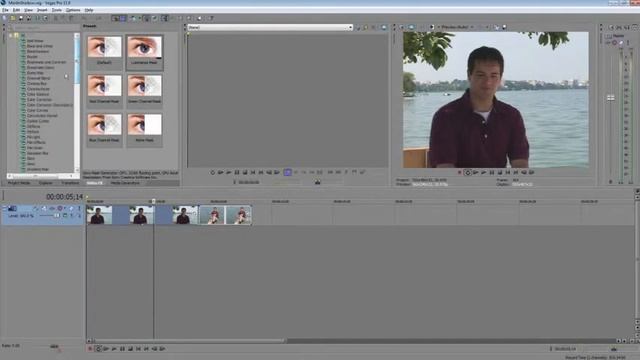640x360 pixels.
Task: Toggle Automatic Crossfades in main toolbar
Action: [123, 18]
